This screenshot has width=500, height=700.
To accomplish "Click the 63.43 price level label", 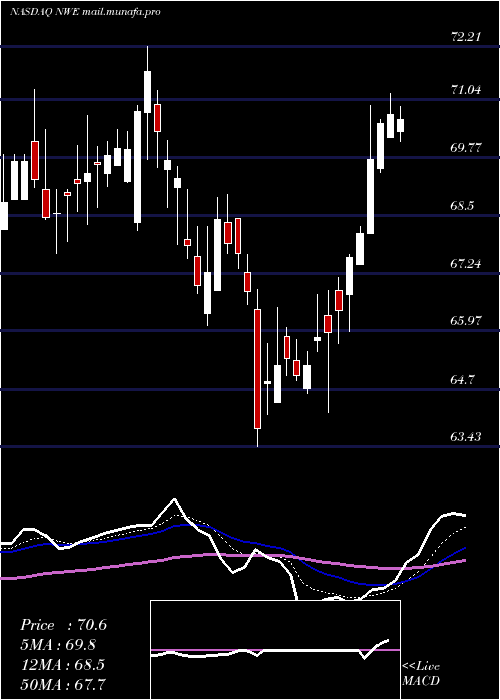I will (x=466, y=436).
